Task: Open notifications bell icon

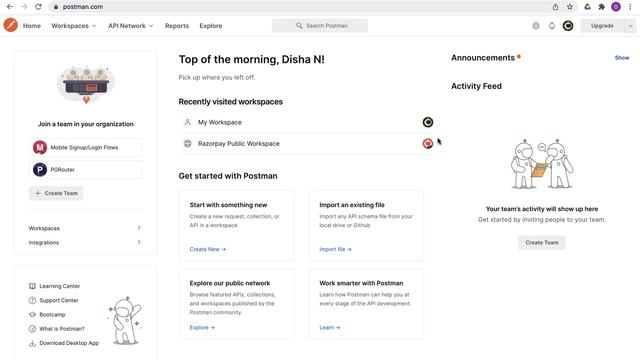Action: point(552,26)
